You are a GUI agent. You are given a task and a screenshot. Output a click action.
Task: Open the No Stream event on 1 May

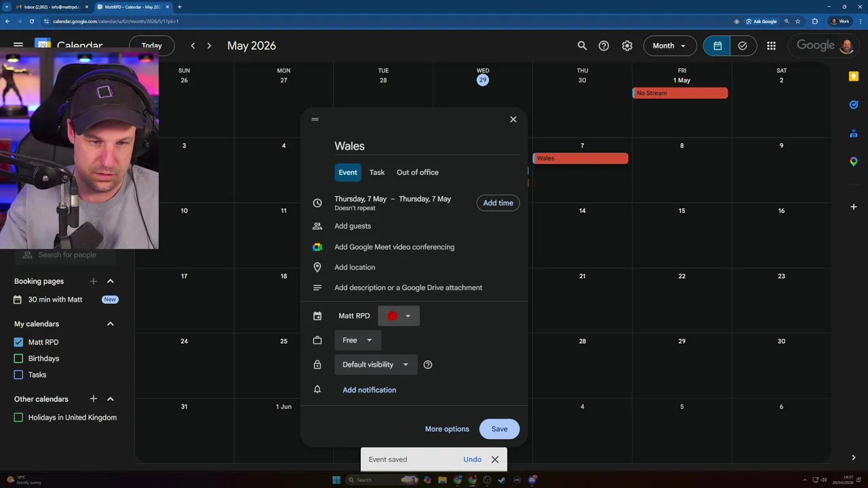[x=680, y=93]
